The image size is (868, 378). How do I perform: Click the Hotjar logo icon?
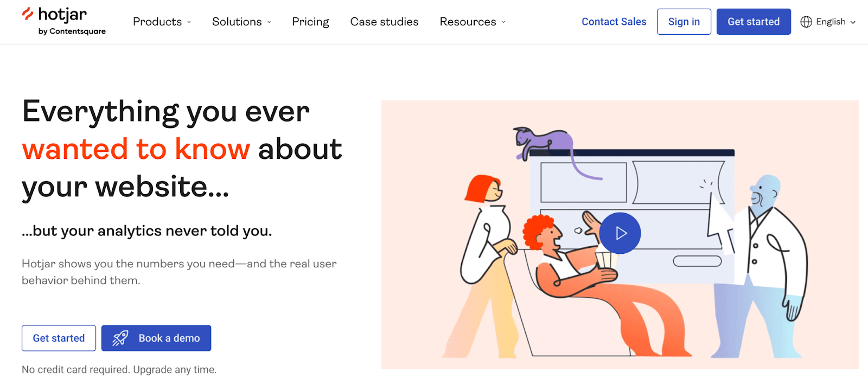click(x=28, y=14)
